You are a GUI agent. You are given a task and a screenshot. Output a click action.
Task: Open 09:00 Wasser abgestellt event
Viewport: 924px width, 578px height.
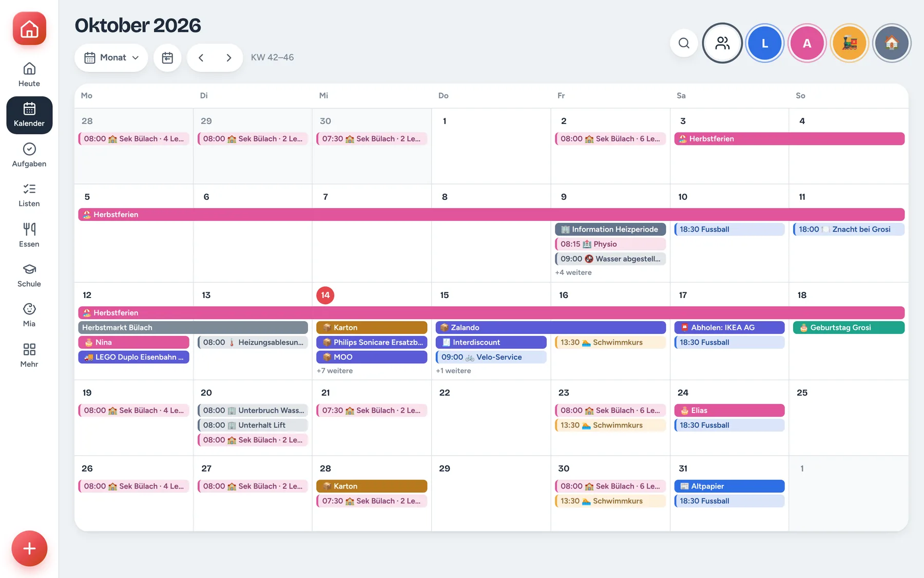click(610, 259)
